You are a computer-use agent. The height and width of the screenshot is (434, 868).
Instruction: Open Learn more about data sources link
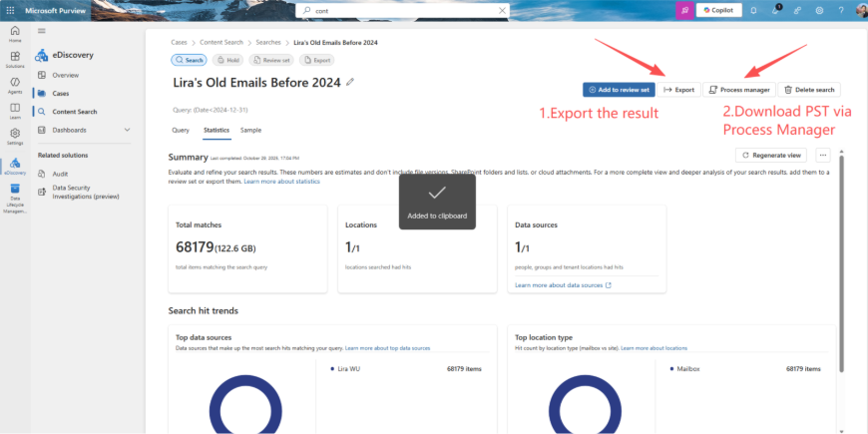pos(563,285)
